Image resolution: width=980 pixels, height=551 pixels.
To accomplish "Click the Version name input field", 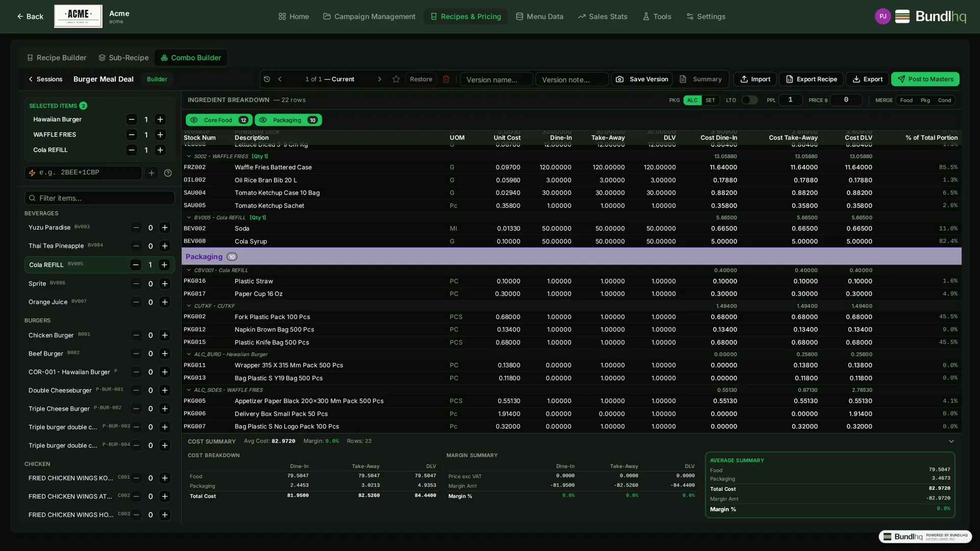I will coord(497,80).
